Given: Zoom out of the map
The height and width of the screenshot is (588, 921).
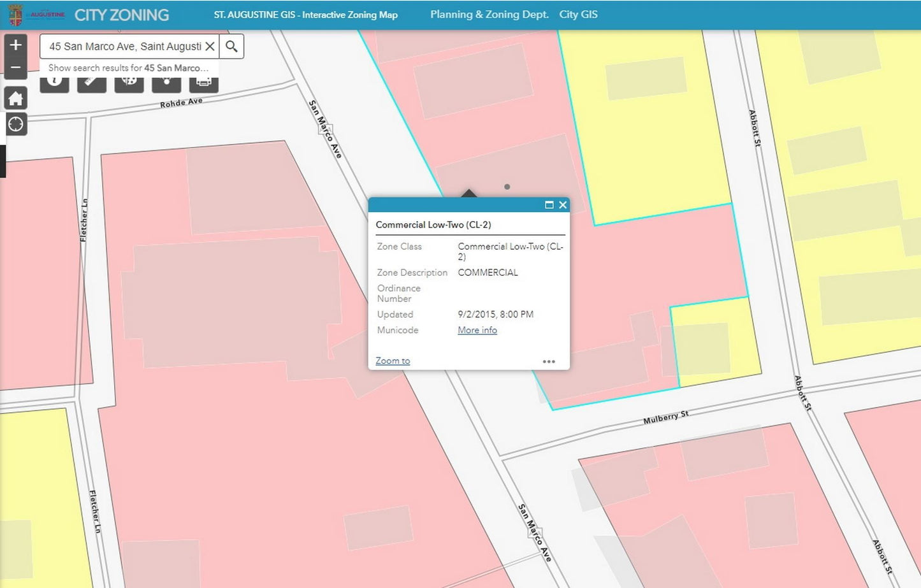Looking at the screenshot, I should click(x=16, y=68).
